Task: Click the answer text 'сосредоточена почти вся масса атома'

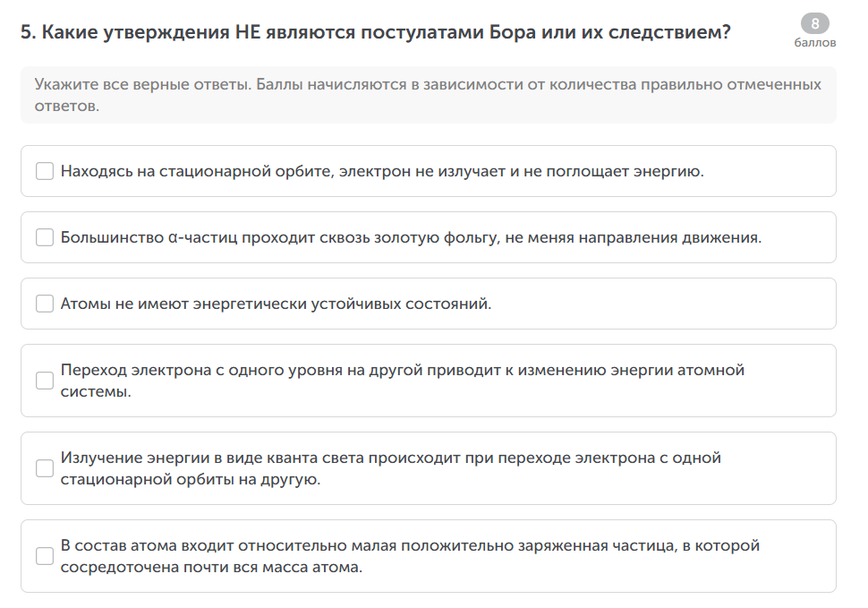Action: [x=211, y=567]
